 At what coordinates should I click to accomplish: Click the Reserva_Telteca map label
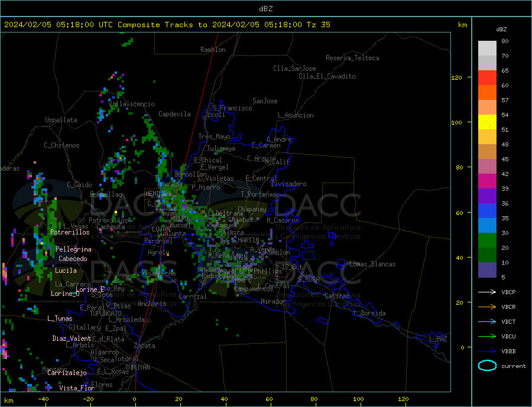[352, 58]
